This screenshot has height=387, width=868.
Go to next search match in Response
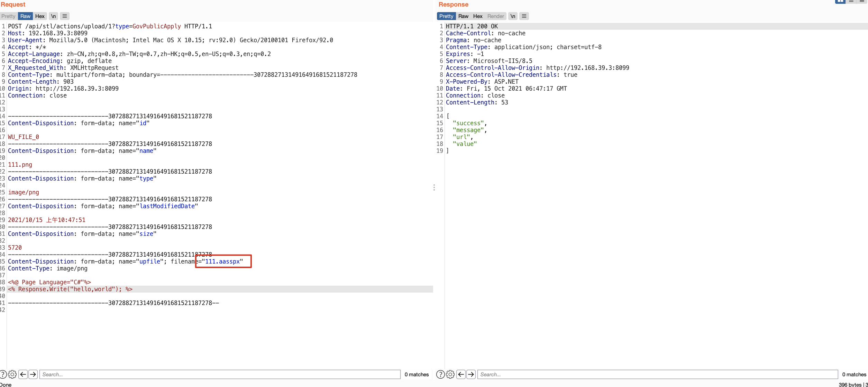471,374
